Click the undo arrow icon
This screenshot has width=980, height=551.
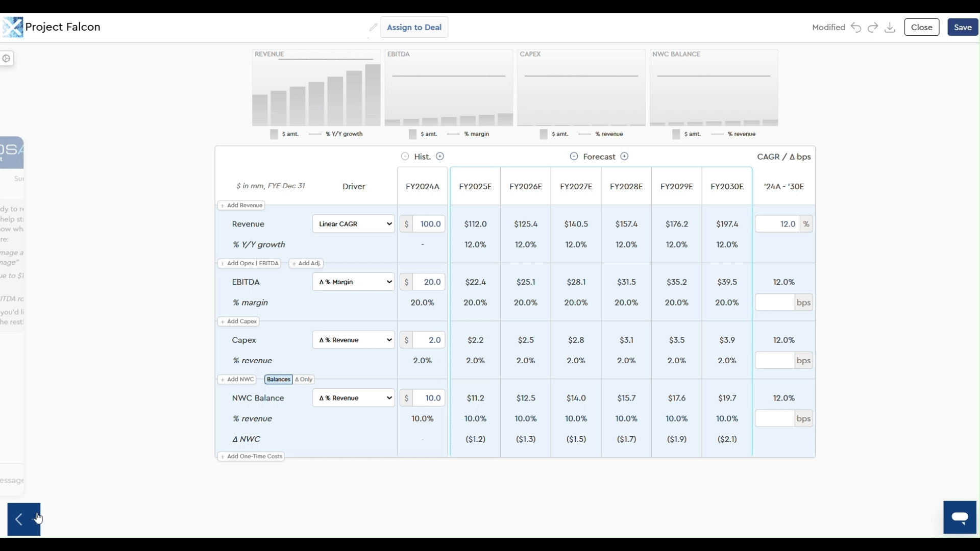[x=856, y=28]
